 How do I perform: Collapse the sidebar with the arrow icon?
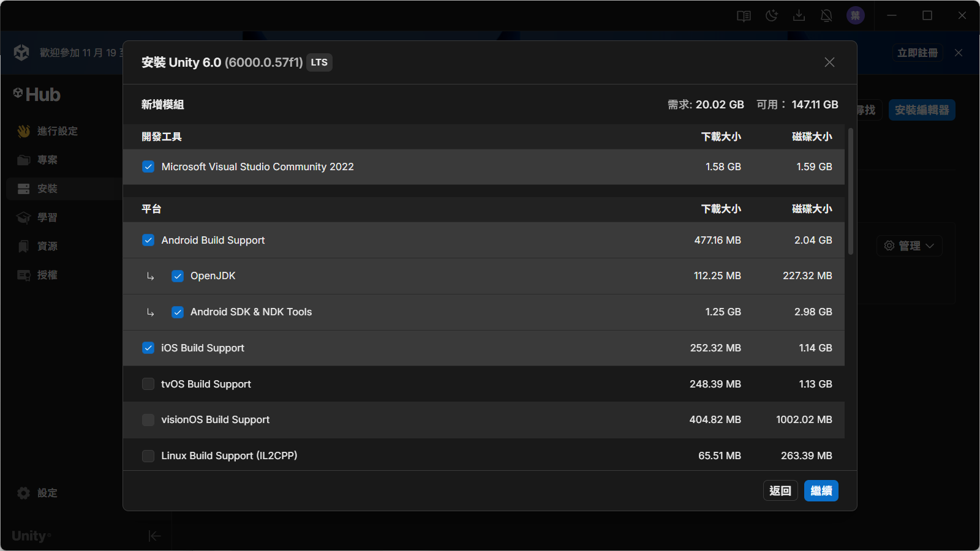(x=154, y=536)
